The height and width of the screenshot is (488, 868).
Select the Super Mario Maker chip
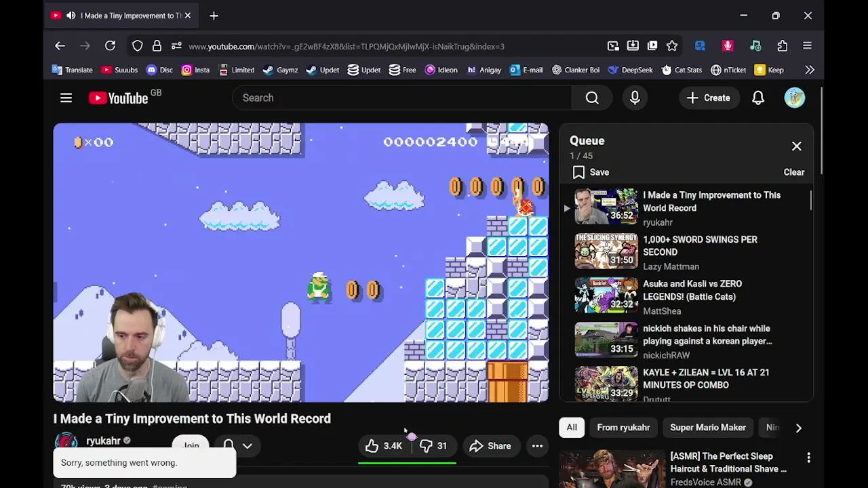pyautogui.click(x=708, y=428)
